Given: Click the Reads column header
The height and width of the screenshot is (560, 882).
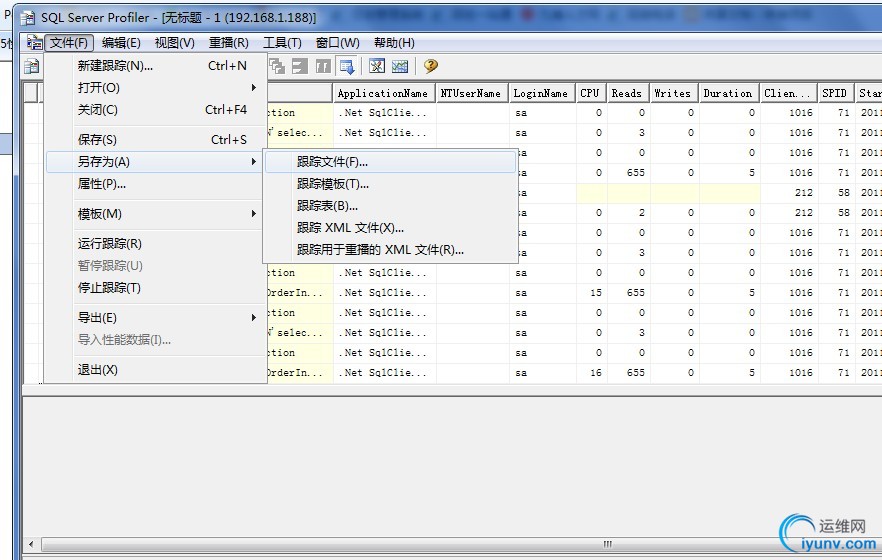Looking at the screenshot, I should pyautogui.click(x=628, y=93).
